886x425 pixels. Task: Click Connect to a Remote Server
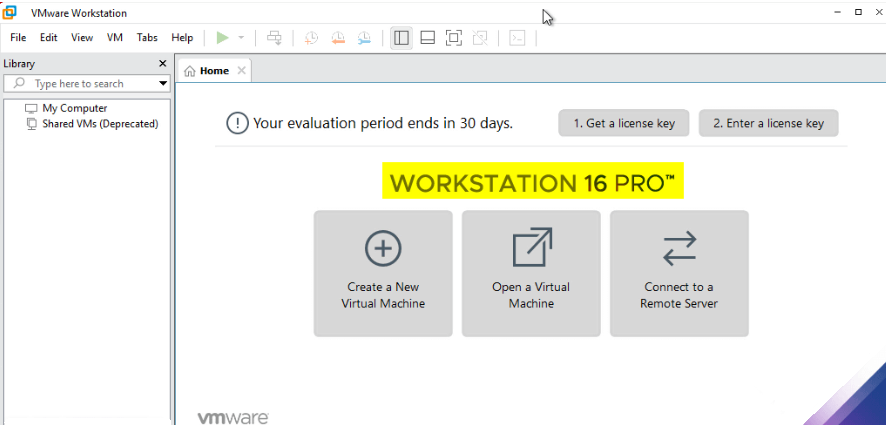(679, 274)
